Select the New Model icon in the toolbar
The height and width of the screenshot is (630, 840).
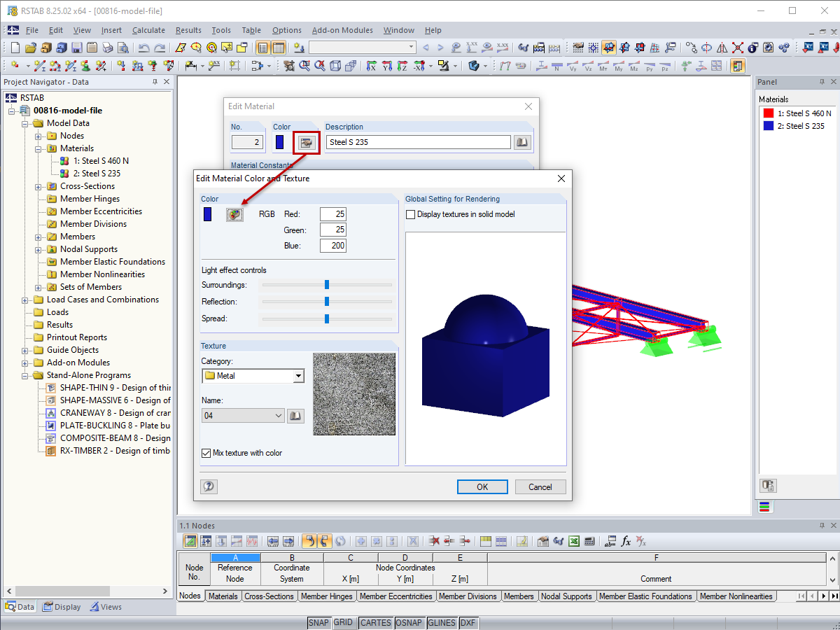14,47
